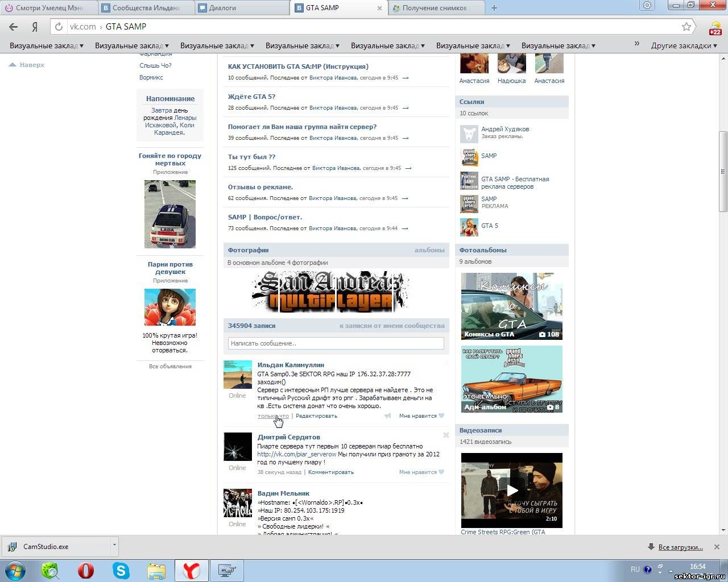The image size is (728, 582).
Task: Expand the fifth 'Визуальные заклад' bookmarks folder
Action: [x=388, y=45]
